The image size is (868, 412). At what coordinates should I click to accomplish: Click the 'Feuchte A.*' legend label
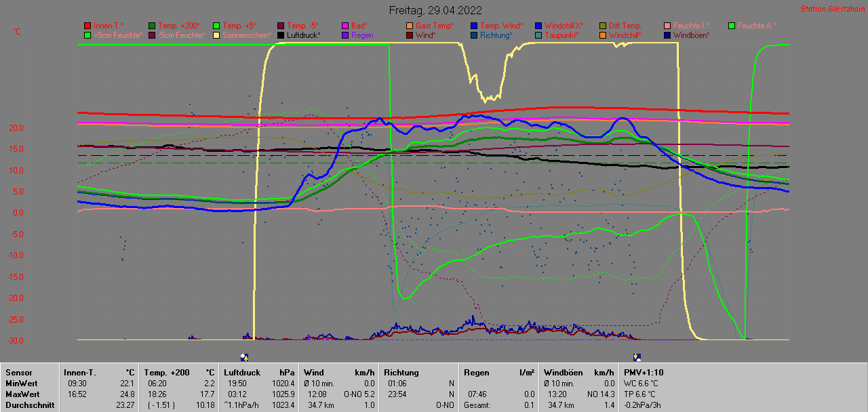[x=757, y=26]
